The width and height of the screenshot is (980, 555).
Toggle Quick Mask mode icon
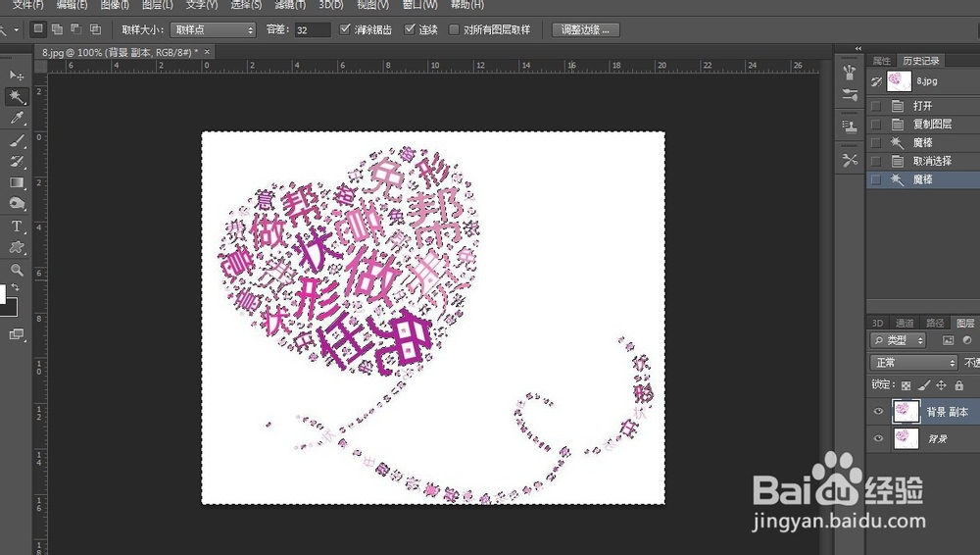(17, 334)
